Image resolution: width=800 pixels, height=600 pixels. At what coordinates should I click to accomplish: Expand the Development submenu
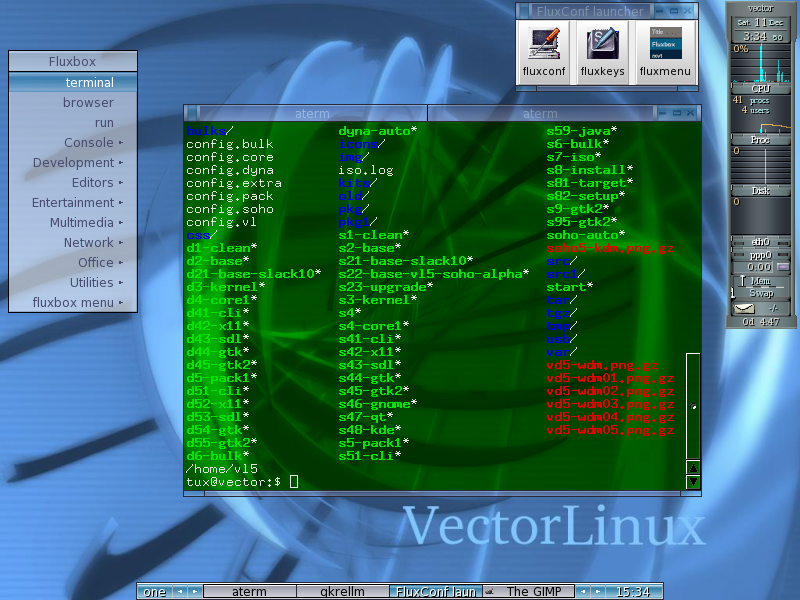(73, 163)
